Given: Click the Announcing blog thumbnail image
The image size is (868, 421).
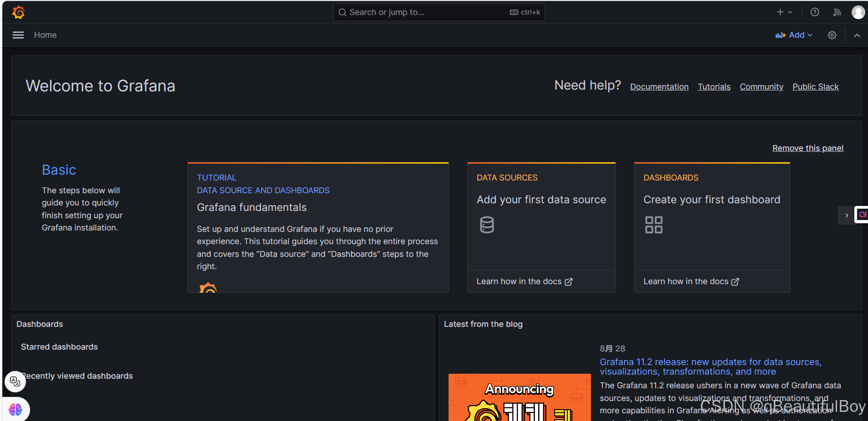Looking at the screenshot, I should [520, 397].
